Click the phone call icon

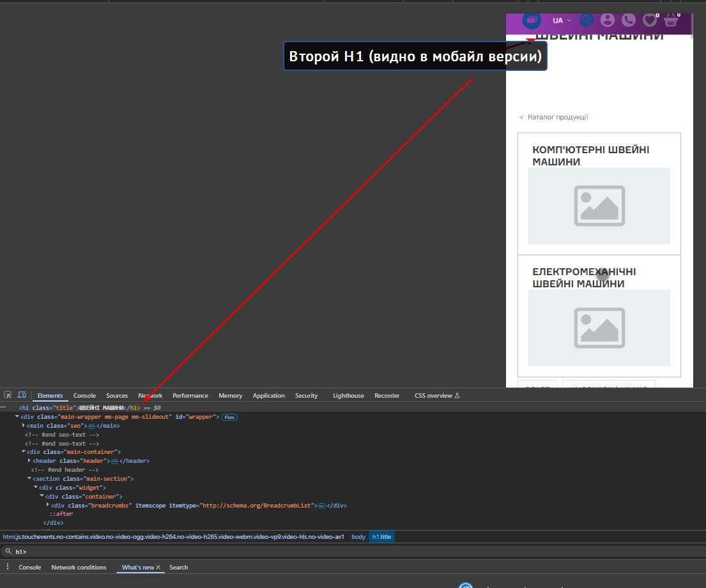(629, 20)
